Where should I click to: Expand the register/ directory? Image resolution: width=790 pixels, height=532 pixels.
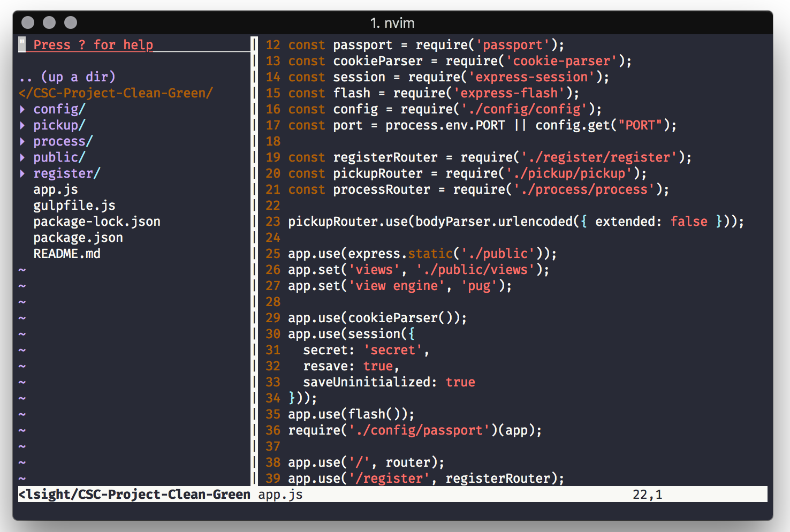coord(66,173)
